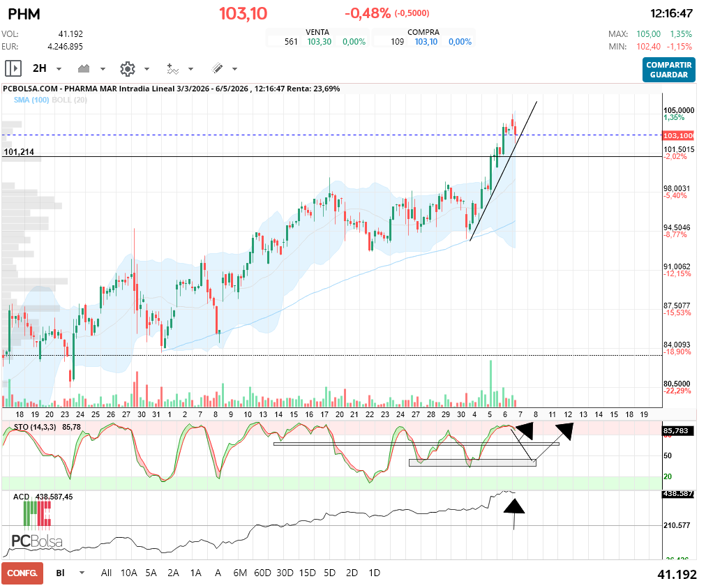Expand the drawing tools dropdown arrow

click(234, 69)
